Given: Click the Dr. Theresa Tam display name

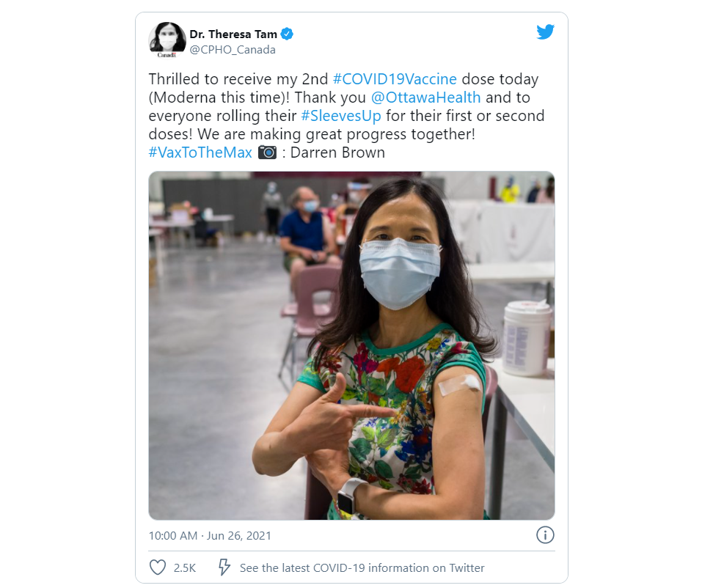Looking at the screenshot, I should (x=233, y=34).
